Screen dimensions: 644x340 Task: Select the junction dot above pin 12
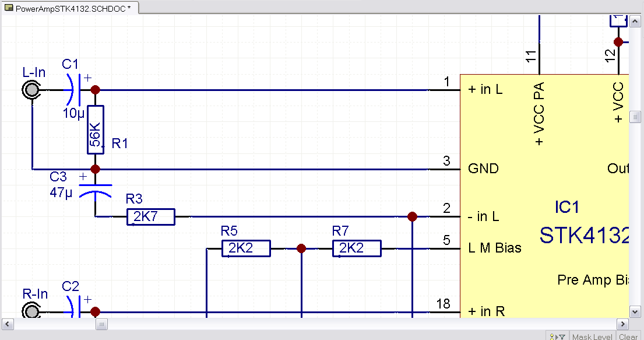(618, 41)
